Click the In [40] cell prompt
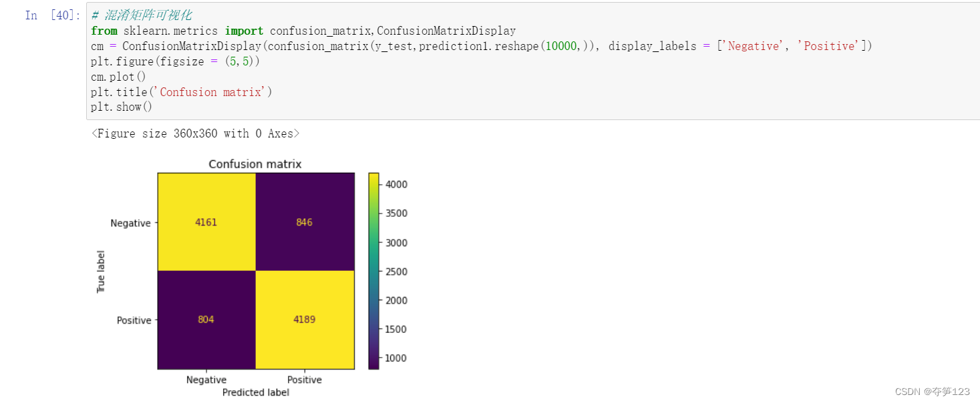The image size is (980, 403). [x=53, y=15]
